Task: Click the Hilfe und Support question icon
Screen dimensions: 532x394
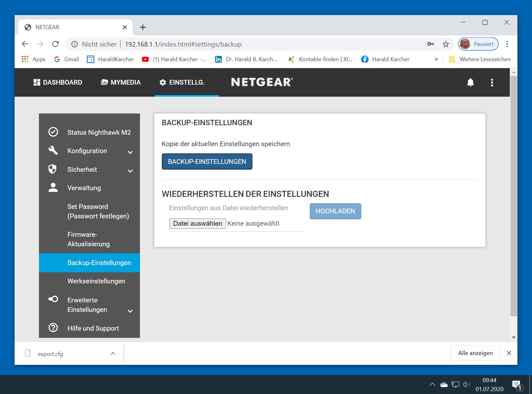Action: 53,327
